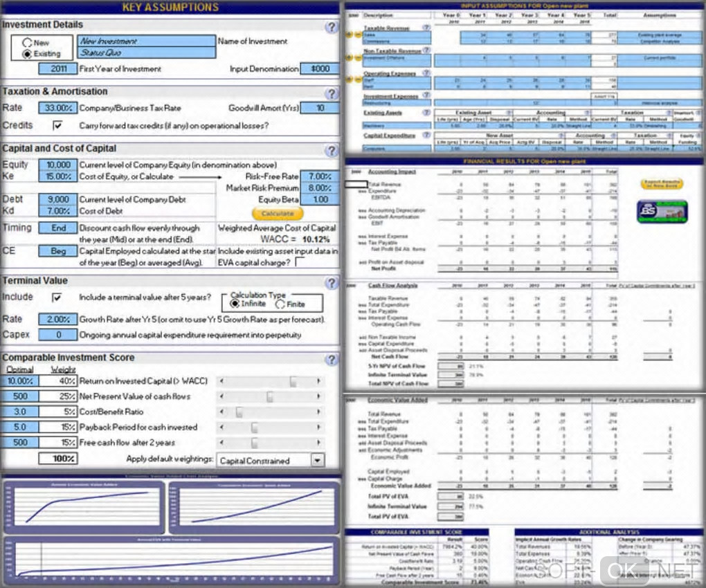Open help for Taxation & Amortisation section

tap(332, 93)
